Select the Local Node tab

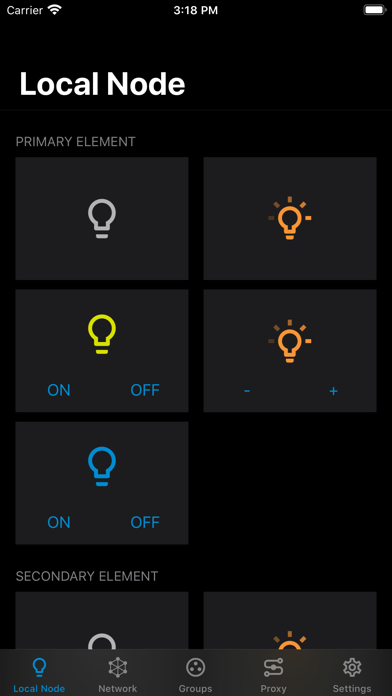click(x=39, y=675)
